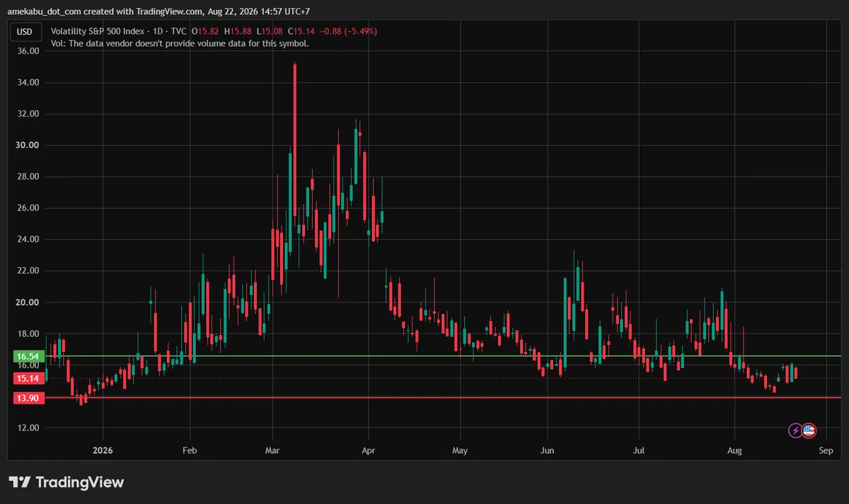The height and width of the screenshot is (504, 849).
Task: Click the 2026 time axis label
Action: (x=103, y=450)
